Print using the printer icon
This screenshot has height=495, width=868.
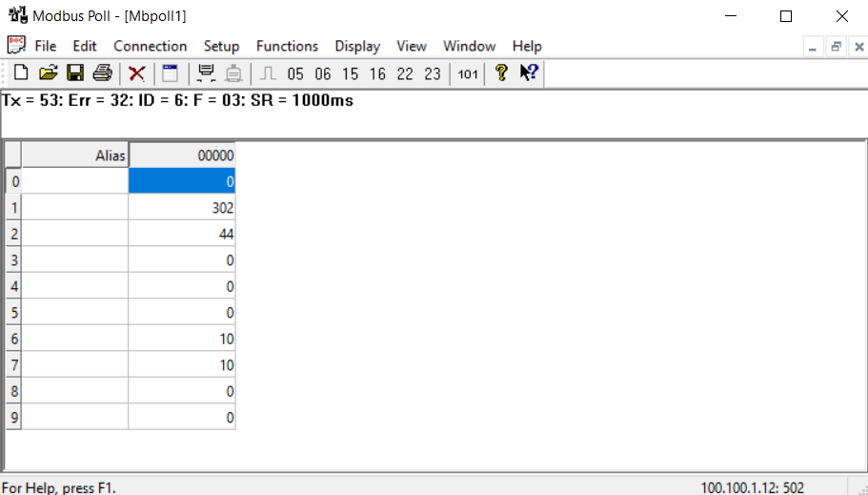[x=102, y=73]
